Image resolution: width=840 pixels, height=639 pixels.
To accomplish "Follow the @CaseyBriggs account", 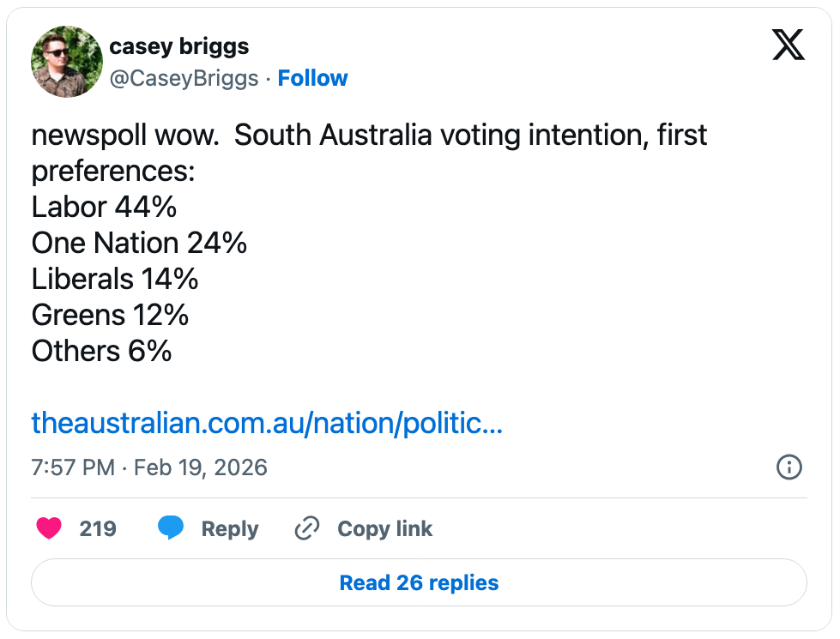I will [312, 78].
